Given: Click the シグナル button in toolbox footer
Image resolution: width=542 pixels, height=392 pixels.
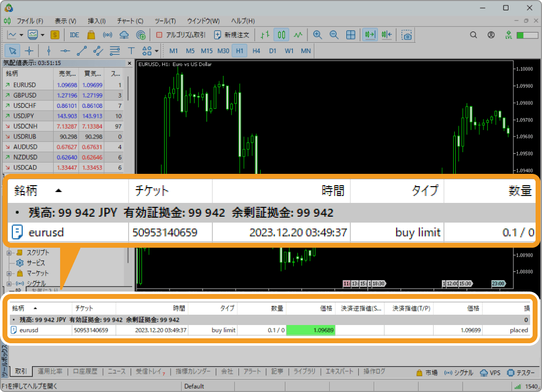Looking at the screenshot, I should point(458,373).
